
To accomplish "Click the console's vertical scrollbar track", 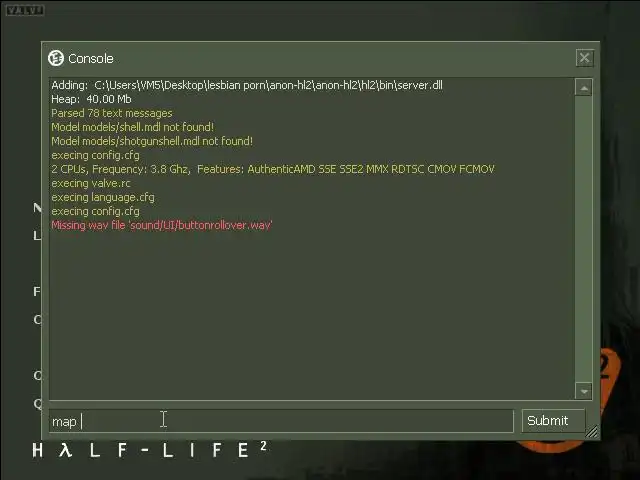I will pos(584,239).
